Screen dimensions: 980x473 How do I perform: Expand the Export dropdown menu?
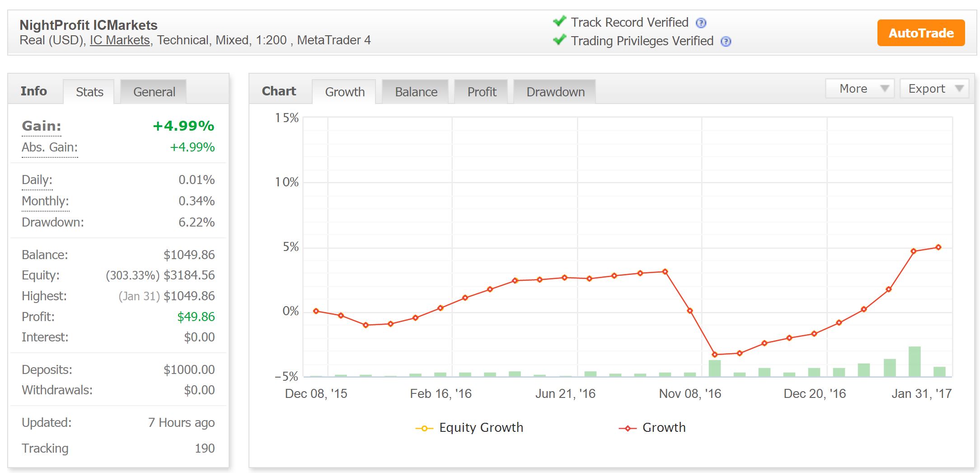click(x=934, y=89)
